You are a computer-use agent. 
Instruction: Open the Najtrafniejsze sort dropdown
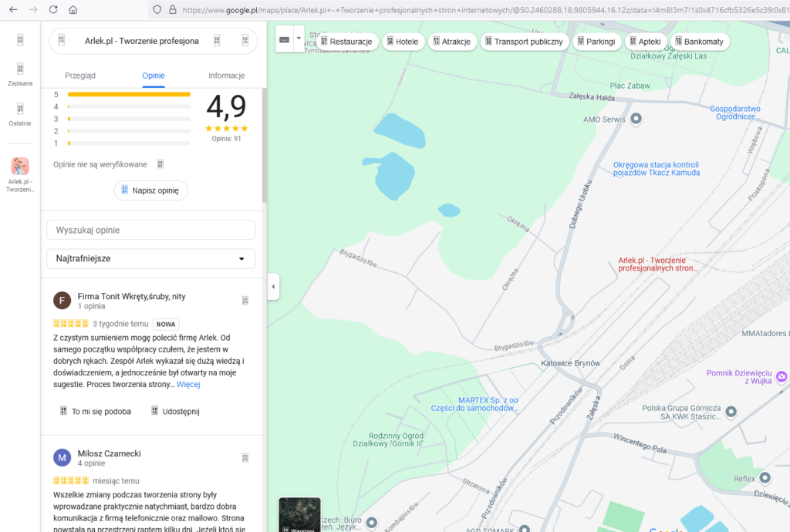151,259
